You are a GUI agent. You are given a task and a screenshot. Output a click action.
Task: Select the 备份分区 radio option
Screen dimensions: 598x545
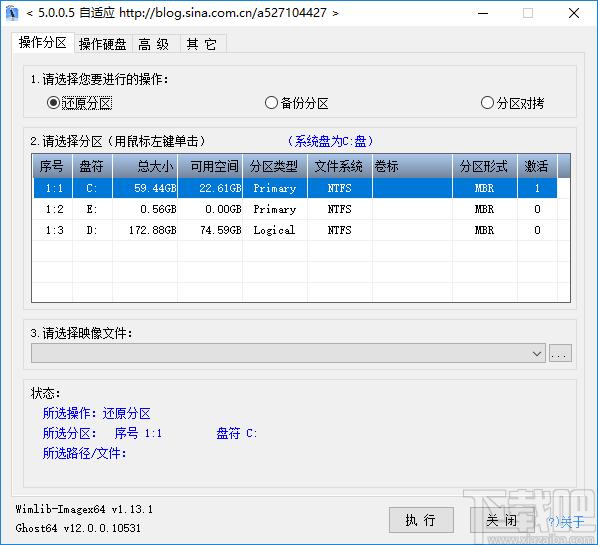[297, 103]
